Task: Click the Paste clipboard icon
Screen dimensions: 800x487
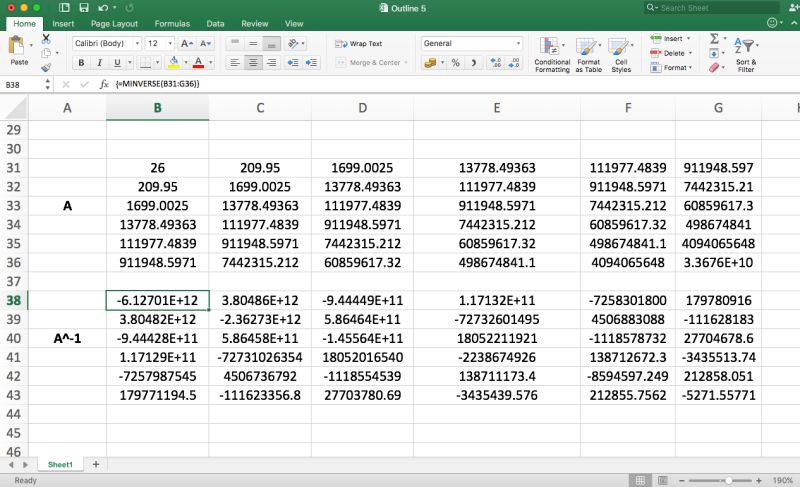Action: pyautogui.click(x=16, y=46)
